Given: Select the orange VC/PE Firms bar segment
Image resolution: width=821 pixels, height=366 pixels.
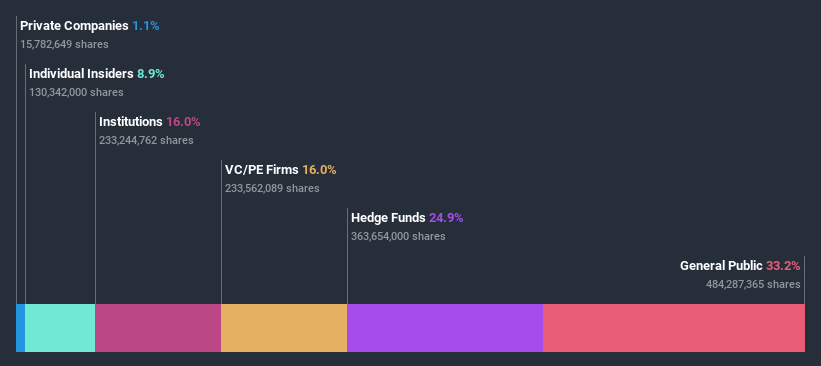Looking at the screenshot, I should pos(284,328).
